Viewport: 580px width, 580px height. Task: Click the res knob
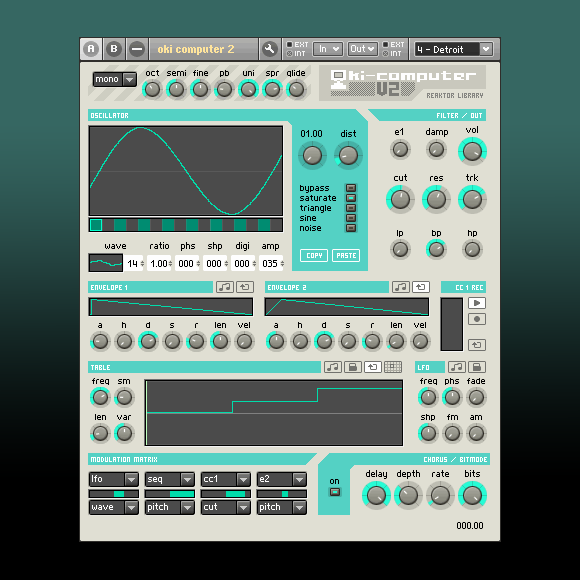pos(436,199)
